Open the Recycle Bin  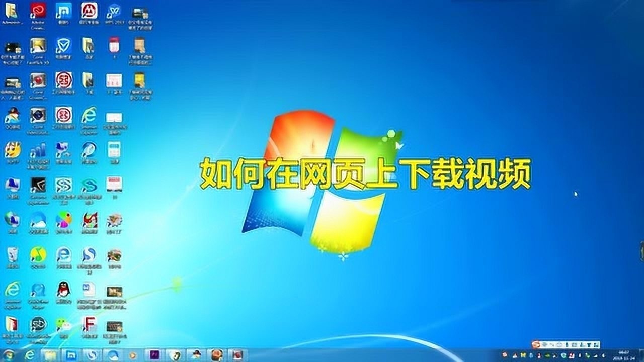point(12,257)
